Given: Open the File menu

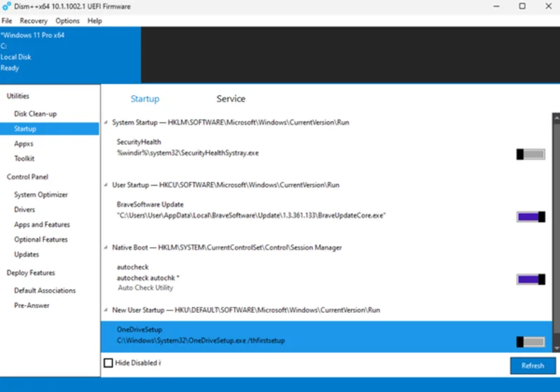Looking at the screenshot, I should (x=7, y=21).
